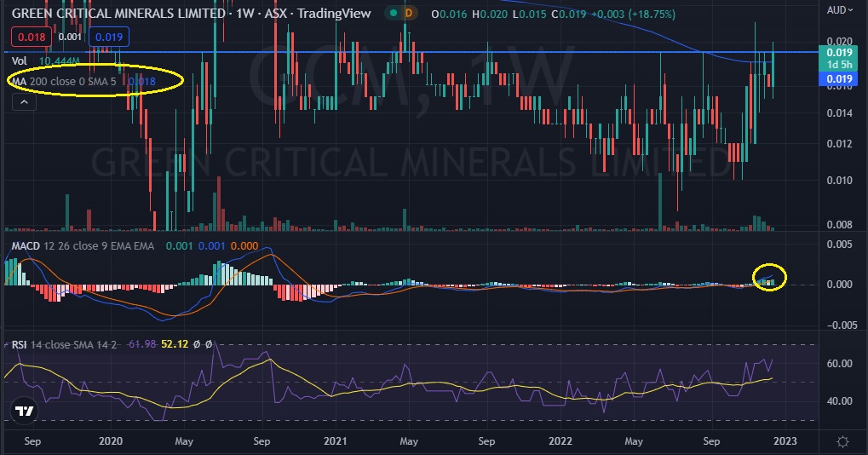Viewport: 868px width, 455px height.
Task: Click the red 0.018 sell button
Action: coord(32,37)
